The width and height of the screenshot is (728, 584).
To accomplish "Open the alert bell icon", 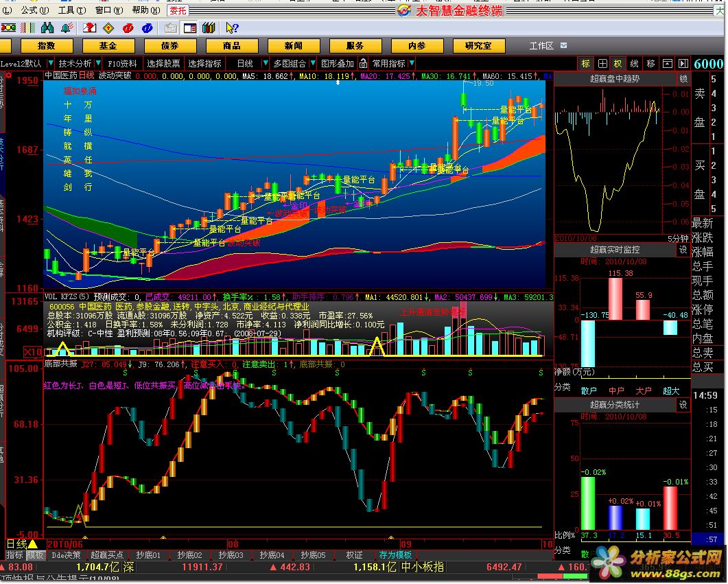I will pyautogui.click(x=67, y=28).
